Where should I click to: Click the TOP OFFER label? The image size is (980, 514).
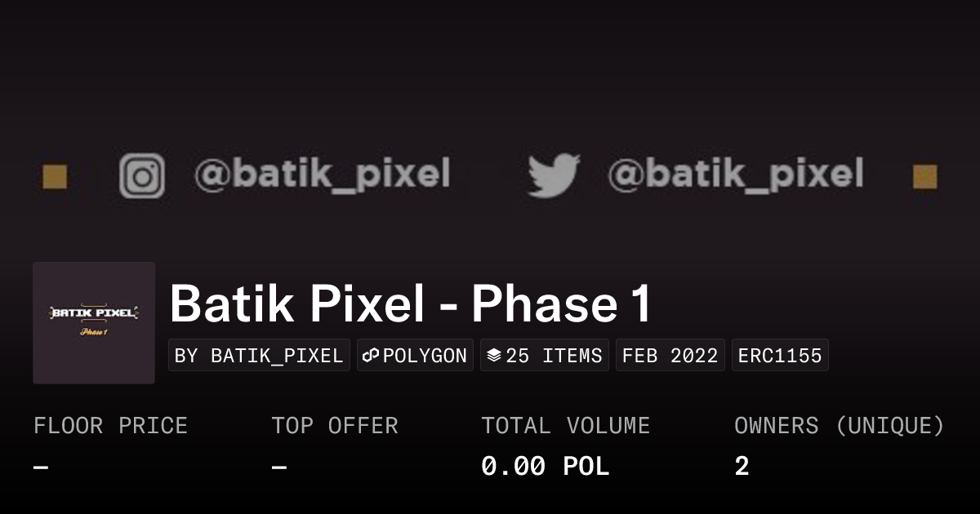[x=335, y=426]
